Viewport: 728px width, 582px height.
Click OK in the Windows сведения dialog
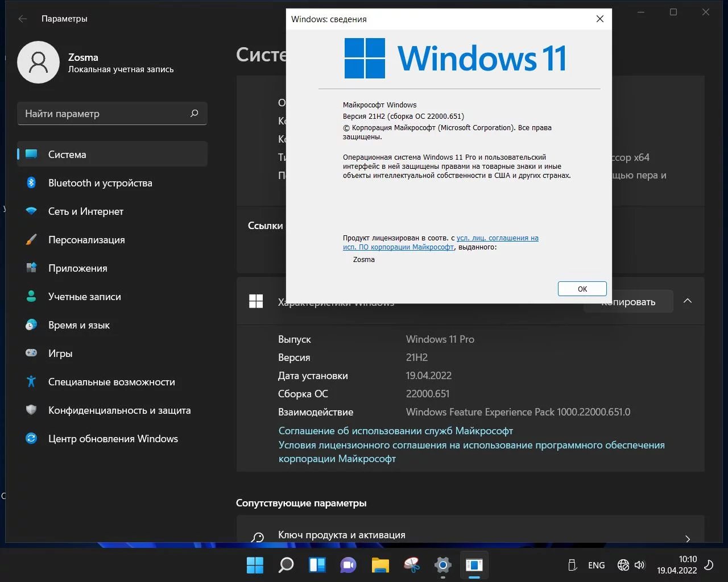click(x=582, y=289)
